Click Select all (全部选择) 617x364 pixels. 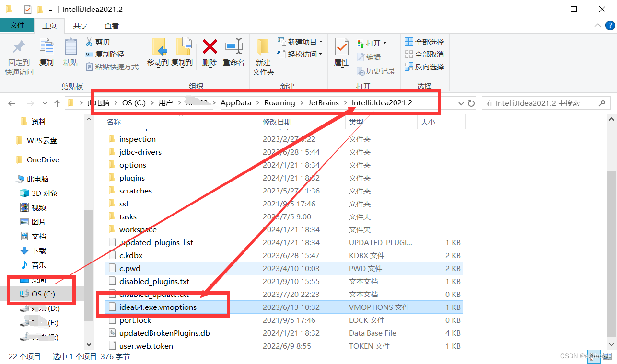424,42
